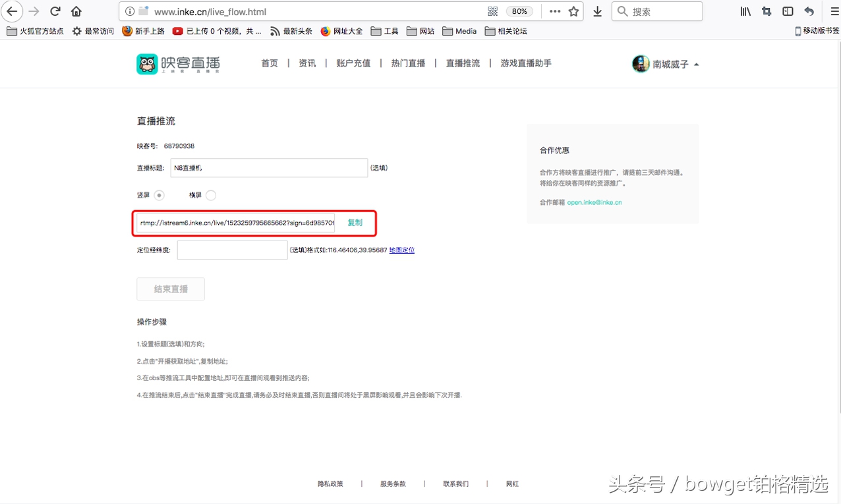Open the 资讯 navigation tab

[x=306, y=63]
